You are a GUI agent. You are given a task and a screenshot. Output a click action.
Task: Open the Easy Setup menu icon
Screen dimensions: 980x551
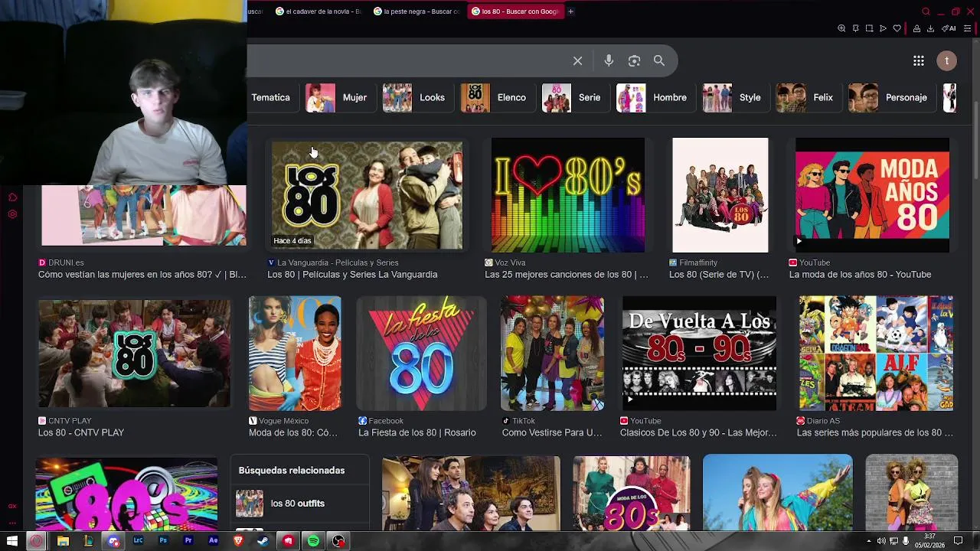coord(967,28)
